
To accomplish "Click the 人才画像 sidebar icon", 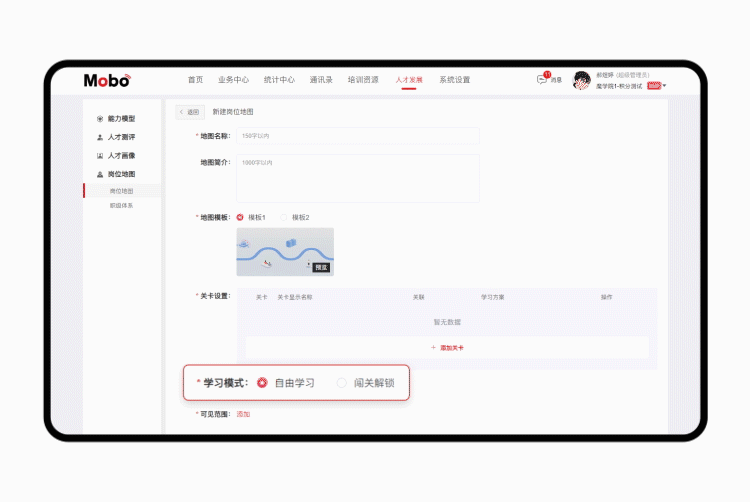I will tap(100, 156).
